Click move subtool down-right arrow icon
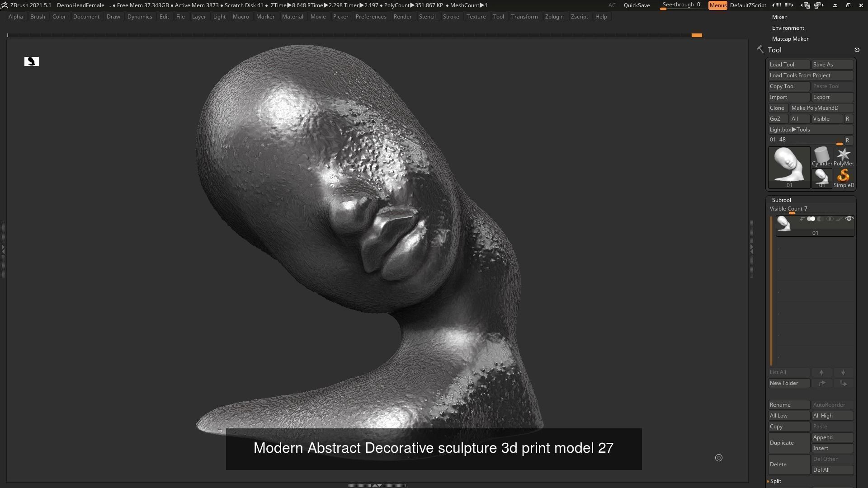 point(843,383)
